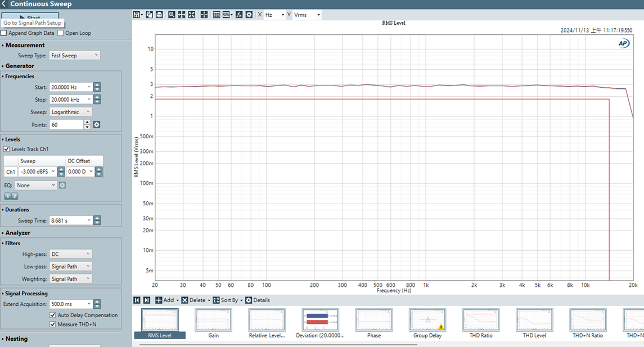This screenshot has height=347, width=644.
Task: Select the Group Delay result thumbnail
Action: coord(427,323)
